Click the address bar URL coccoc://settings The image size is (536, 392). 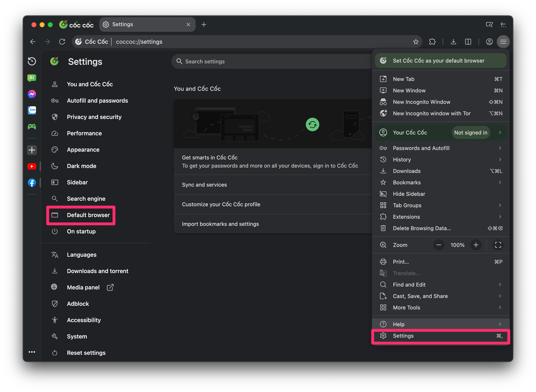(x=139, y=42)
